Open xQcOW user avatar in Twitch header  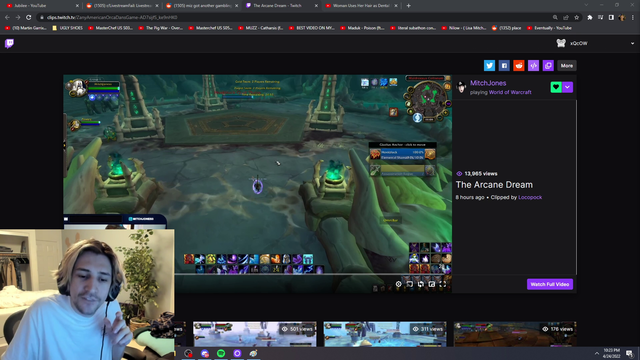click(x=561, y=43)
